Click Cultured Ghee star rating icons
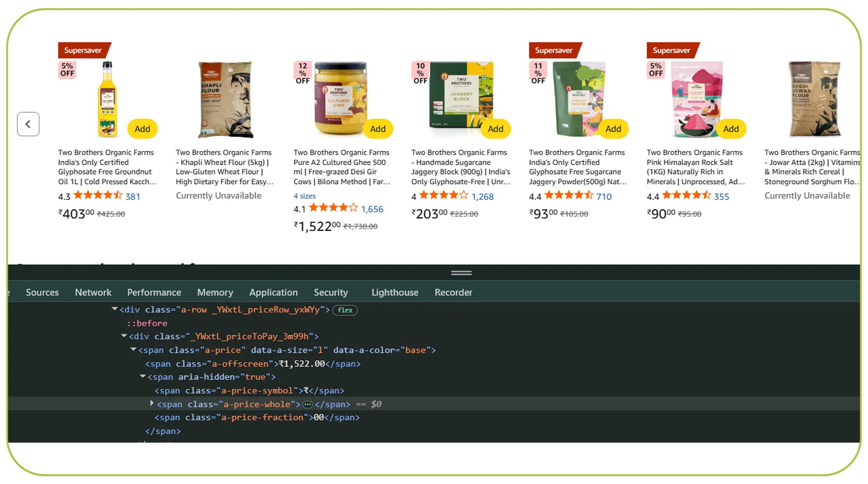The width and height of the screenshot is (868, 484). (333, 208)
